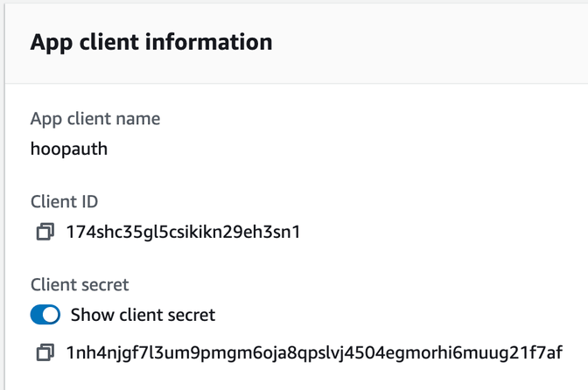
Task: Click the hoopauth app client name
Action: pyautogui.click(x=69, y=150)
